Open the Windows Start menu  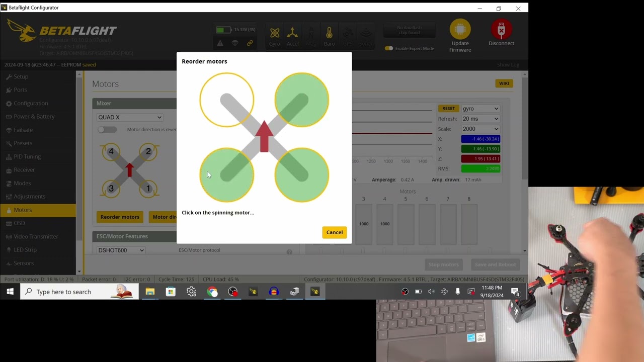(x=10, y=292)
